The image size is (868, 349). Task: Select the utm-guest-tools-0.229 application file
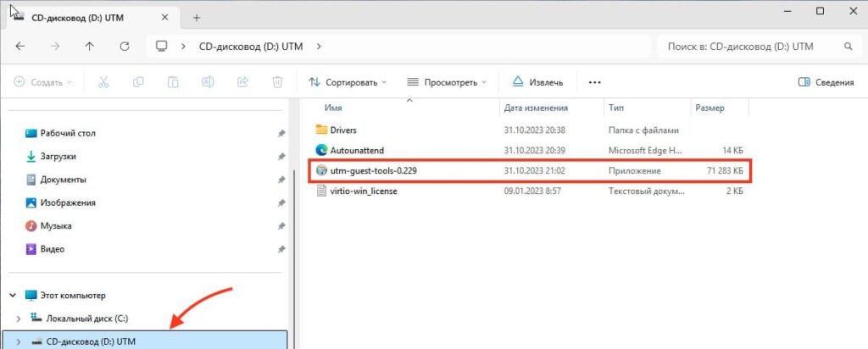373,170
